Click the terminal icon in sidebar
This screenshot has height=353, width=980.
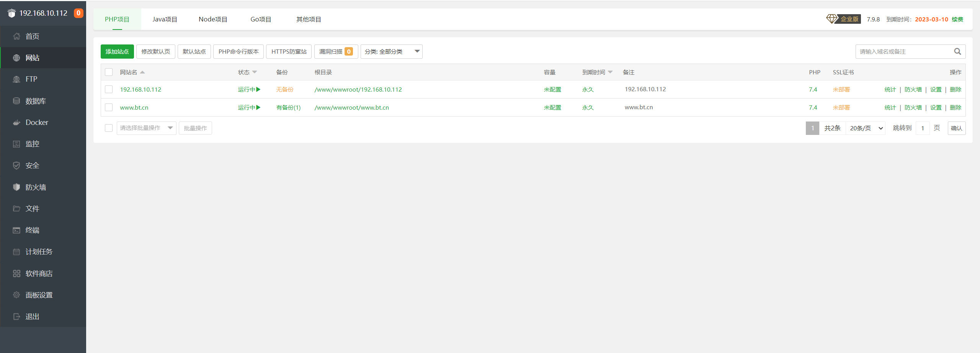click(16, 230)
